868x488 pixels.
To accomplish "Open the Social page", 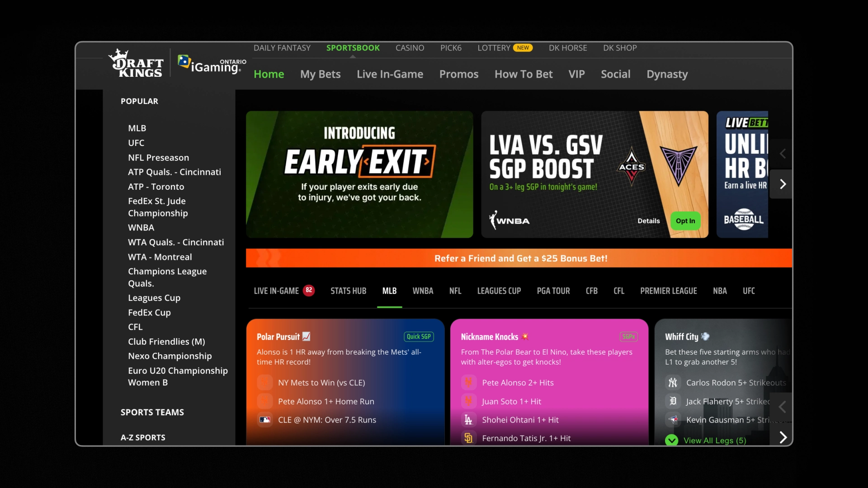I will (x=616, y=74).
